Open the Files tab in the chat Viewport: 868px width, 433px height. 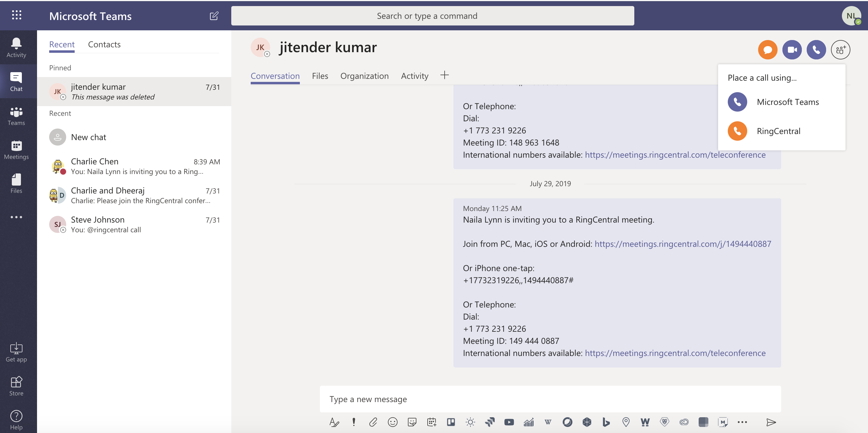[x=320, y=76]
